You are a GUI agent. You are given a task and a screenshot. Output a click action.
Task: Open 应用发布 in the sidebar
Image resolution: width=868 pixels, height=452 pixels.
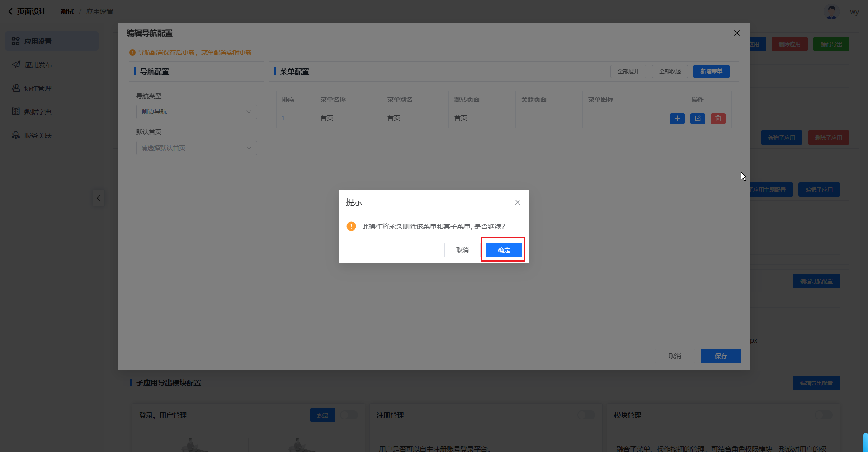[38, 65]
